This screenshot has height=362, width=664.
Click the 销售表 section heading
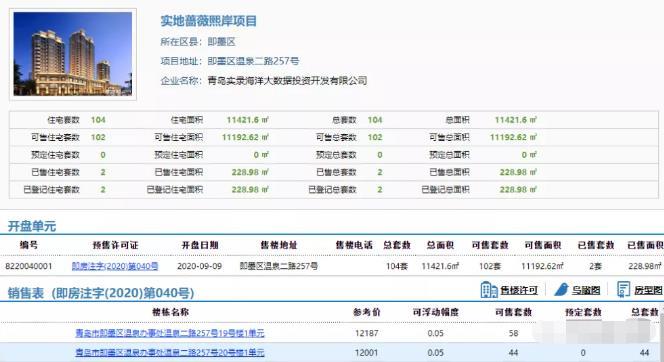26,293
